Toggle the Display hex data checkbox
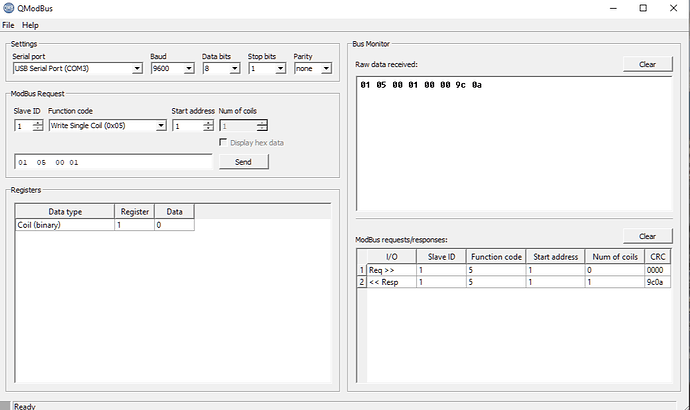The width and height of the screenshot is (690, 410). (x=224, y=142)
